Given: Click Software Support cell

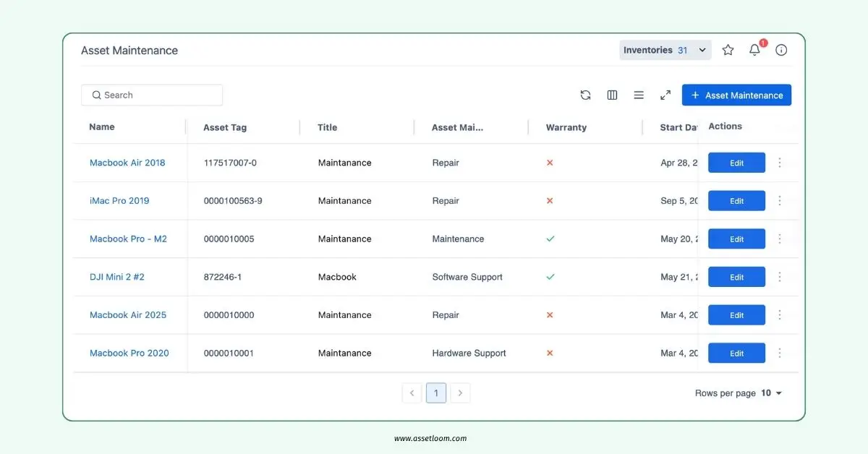Looking at the screenshot, I should pyautogui.click(x=467, y=277).
